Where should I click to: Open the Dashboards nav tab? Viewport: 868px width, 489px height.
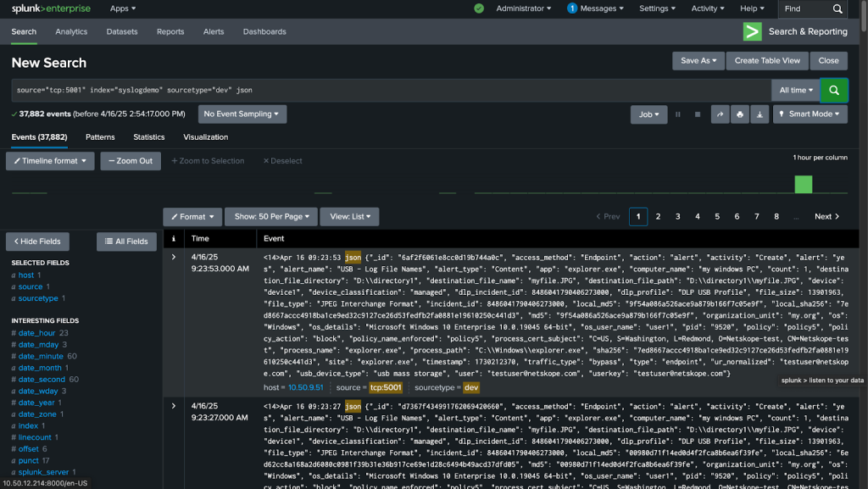point(264,31)
